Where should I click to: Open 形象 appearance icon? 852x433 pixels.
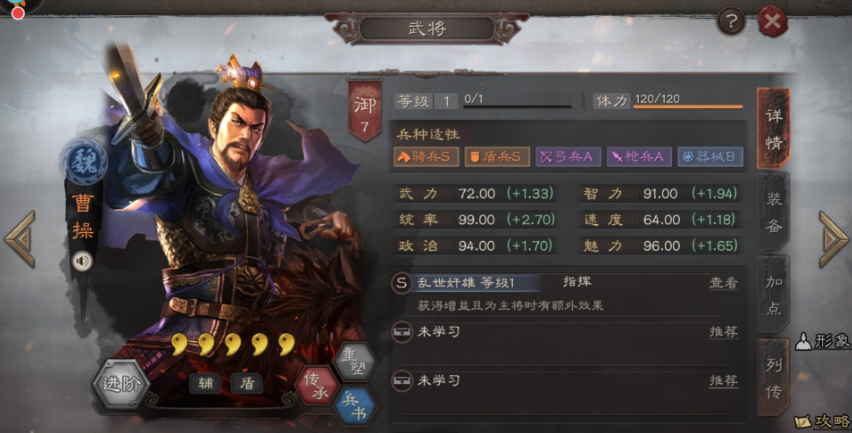822,341
